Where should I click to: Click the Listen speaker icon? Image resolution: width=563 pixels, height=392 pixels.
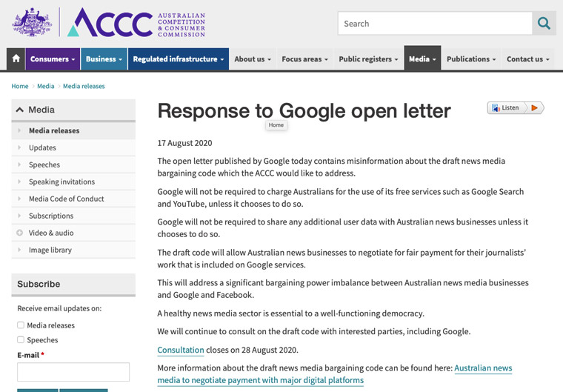(x=496, y=107)
